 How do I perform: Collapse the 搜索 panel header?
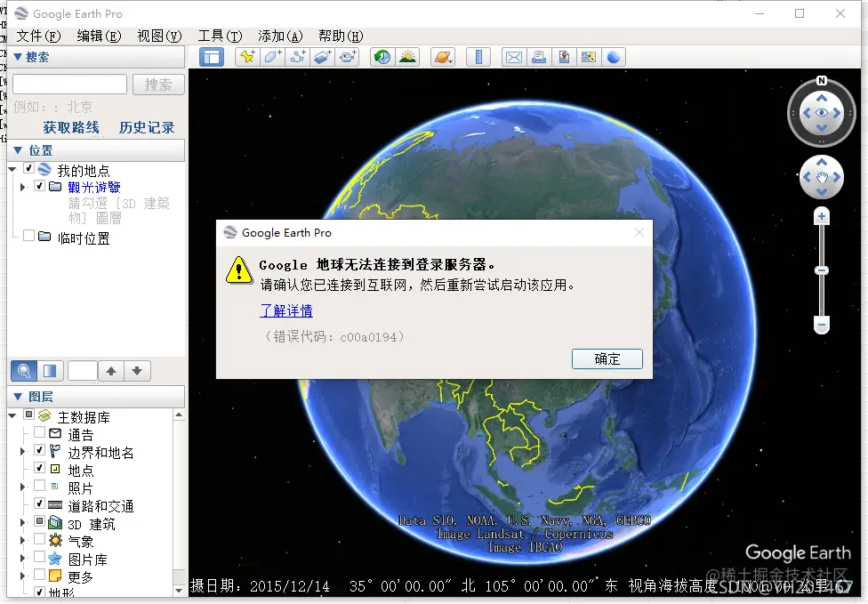96,57
